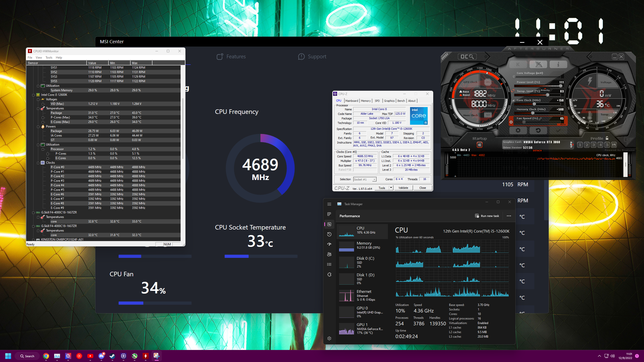Open Features tab in MSI Center
The height and width of the screenshot is (362, 644).
[231, 57]
